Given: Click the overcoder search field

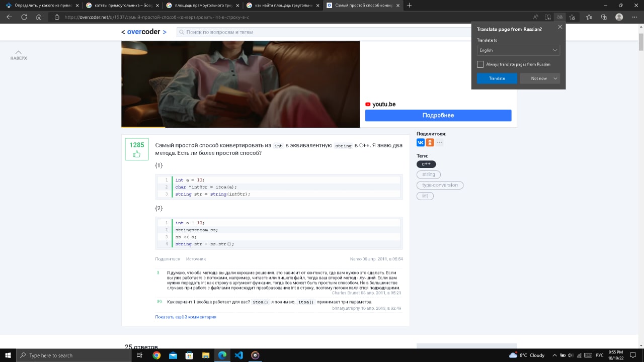Looking at the screenshot, I should click(x=325, y=32).
